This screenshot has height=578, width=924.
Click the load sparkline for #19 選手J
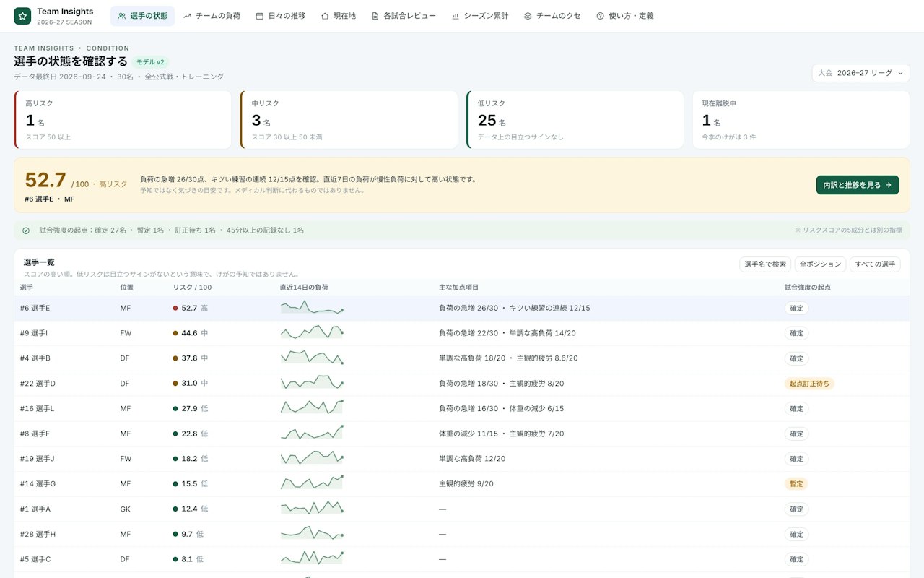click(x=312, y=458)
